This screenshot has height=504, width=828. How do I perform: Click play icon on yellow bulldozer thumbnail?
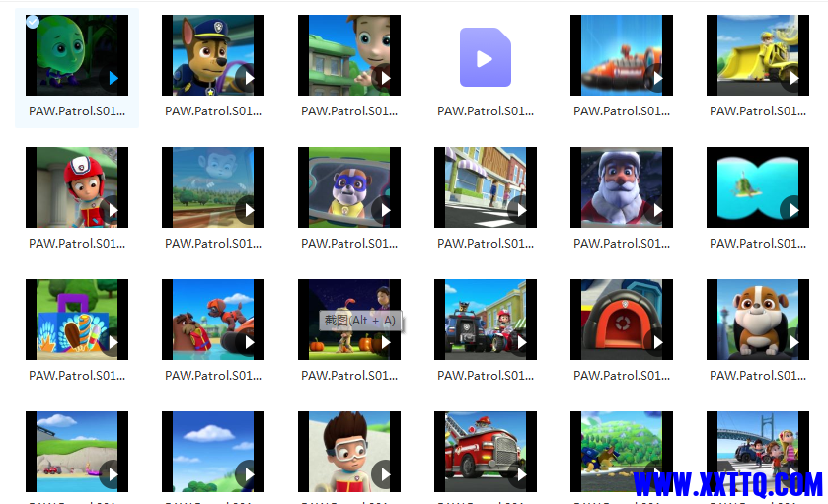[x=794, y=78]
